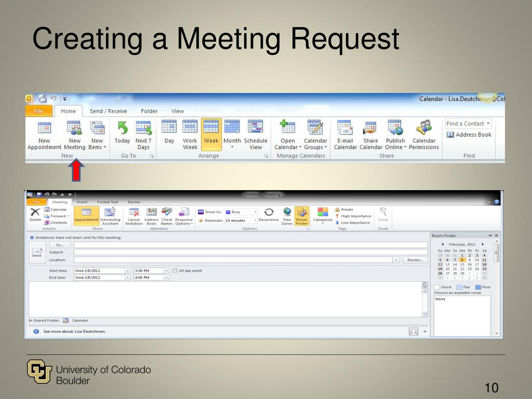
Task: Click the contact photo icon in people pane
Action: tap(413, 331)
